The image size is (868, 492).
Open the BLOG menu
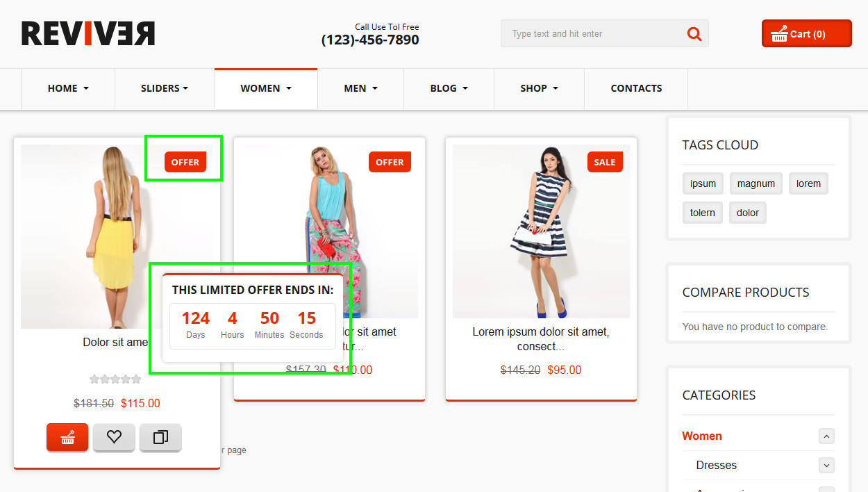tap(449, 88)
